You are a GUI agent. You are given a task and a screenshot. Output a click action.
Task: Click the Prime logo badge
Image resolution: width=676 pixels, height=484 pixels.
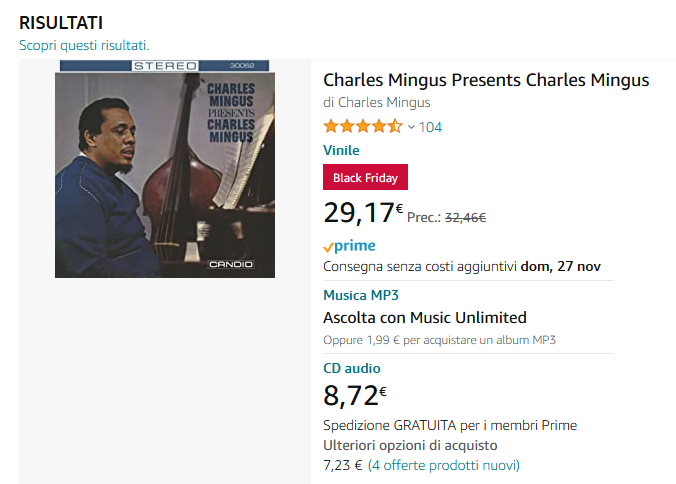point(350,246)
